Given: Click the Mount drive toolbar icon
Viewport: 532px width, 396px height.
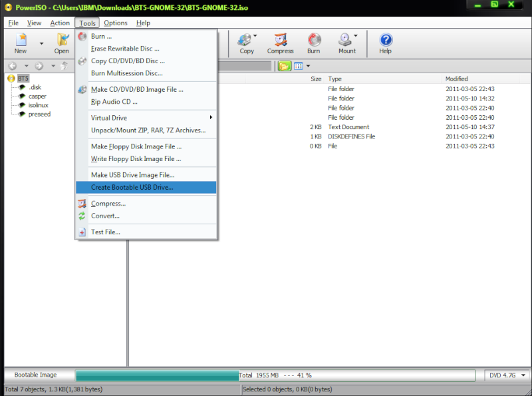Looking at the screenshot, I should (x=344, y=40).
